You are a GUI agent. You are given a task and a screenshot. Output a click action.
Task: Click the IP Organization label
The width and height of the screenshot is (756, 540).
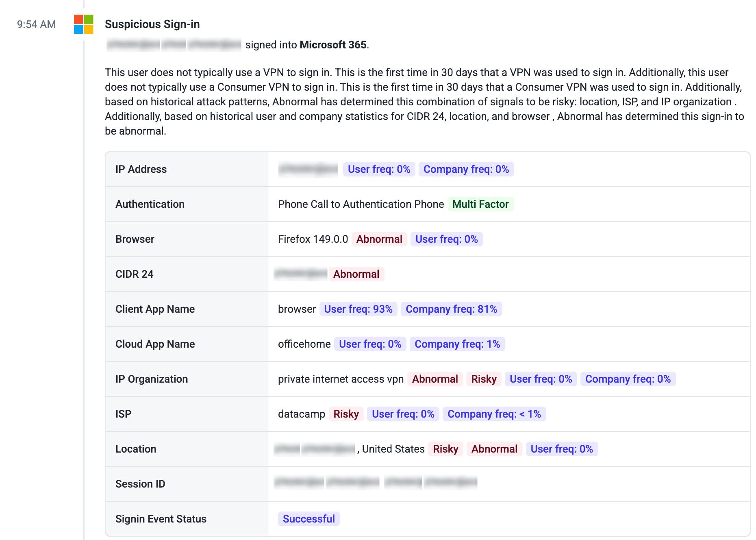pos(152,379)
